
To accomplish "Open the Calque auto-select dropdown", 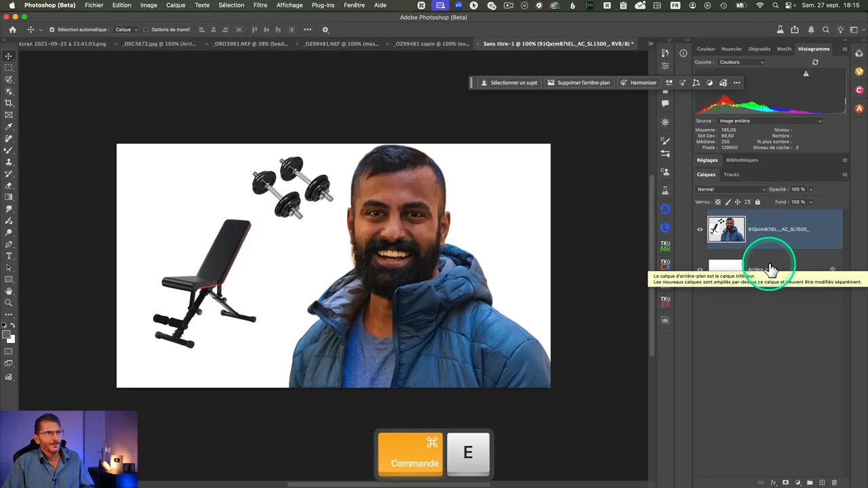I will pos(126,30).
